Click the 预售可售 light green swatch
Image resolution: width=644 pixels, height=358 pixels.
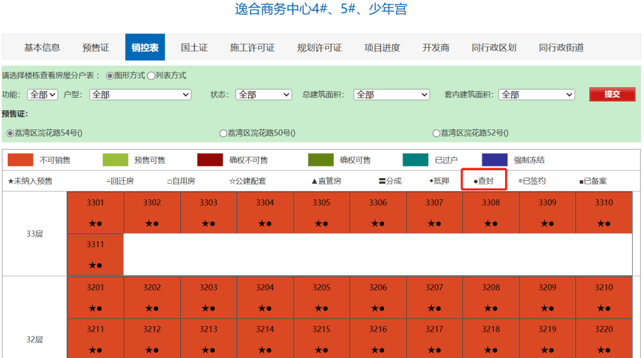[x=116, y=160]
